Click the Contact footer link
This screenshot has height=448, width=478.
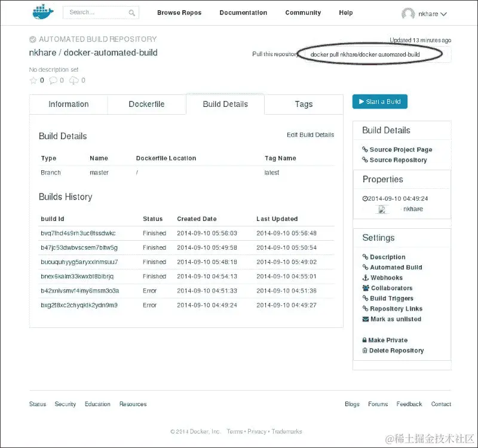click(441, 404)
